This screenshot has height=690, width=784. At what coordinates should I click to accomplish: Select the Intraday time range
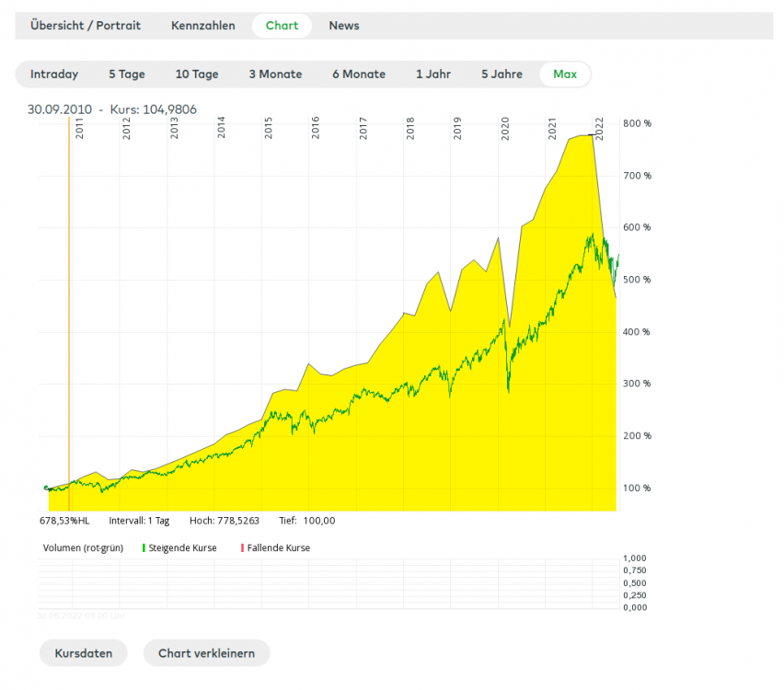(54, 75)
